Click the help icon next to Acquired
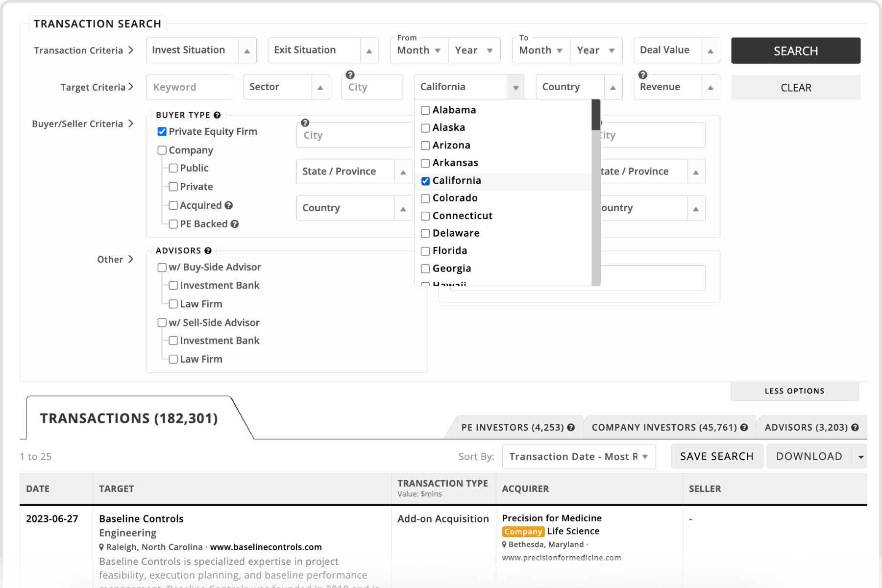 click(x=229, y=205)
